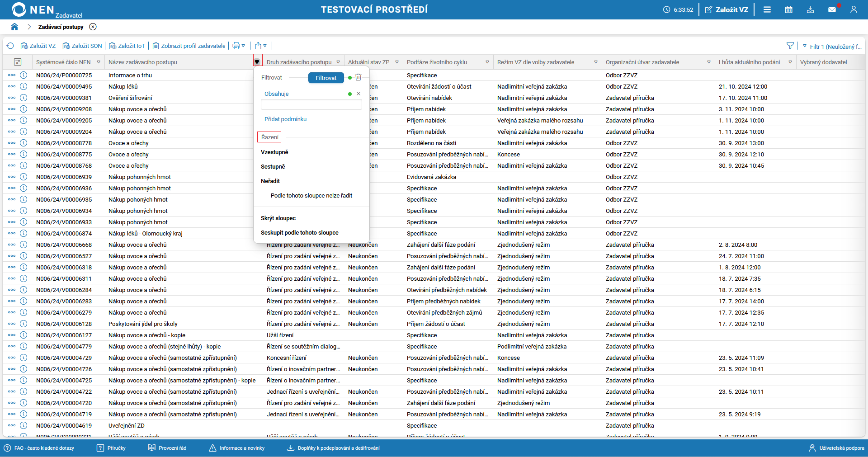
Task: Click cell 'Poskytování jídel pro školy'
Action: pos(143,324)
